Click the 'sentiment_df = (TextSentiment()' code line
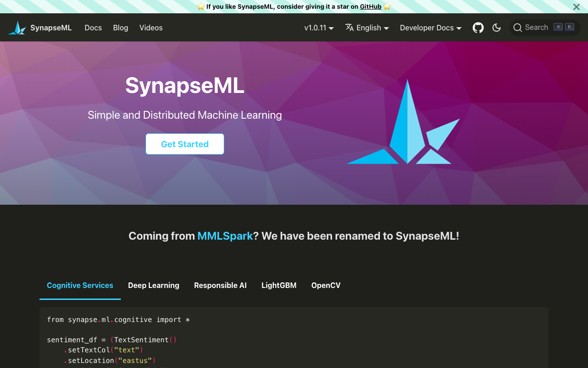Viewport: 588px width, 368px height. click(112, 340)
